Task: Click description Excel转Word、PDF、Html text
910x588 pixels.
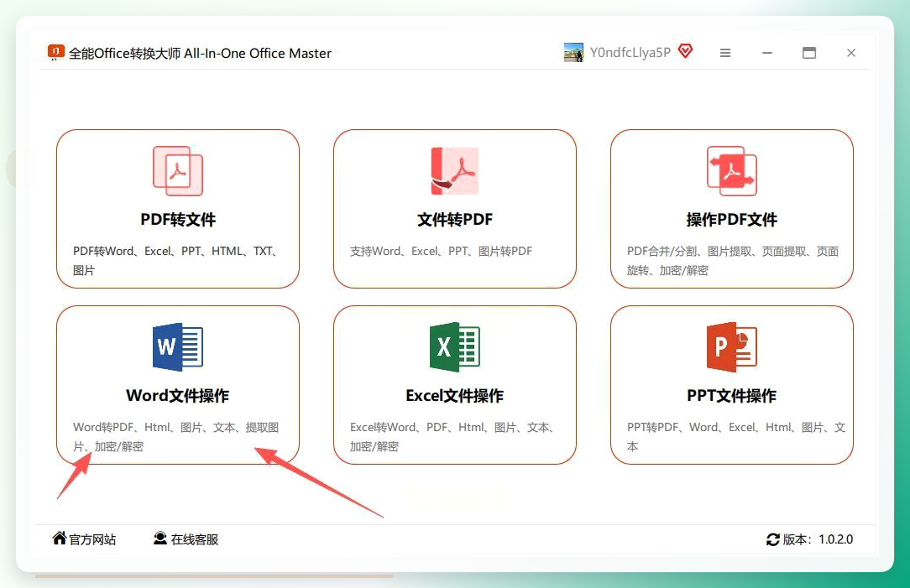Action: pyautogui.click(x=452, y=437)
